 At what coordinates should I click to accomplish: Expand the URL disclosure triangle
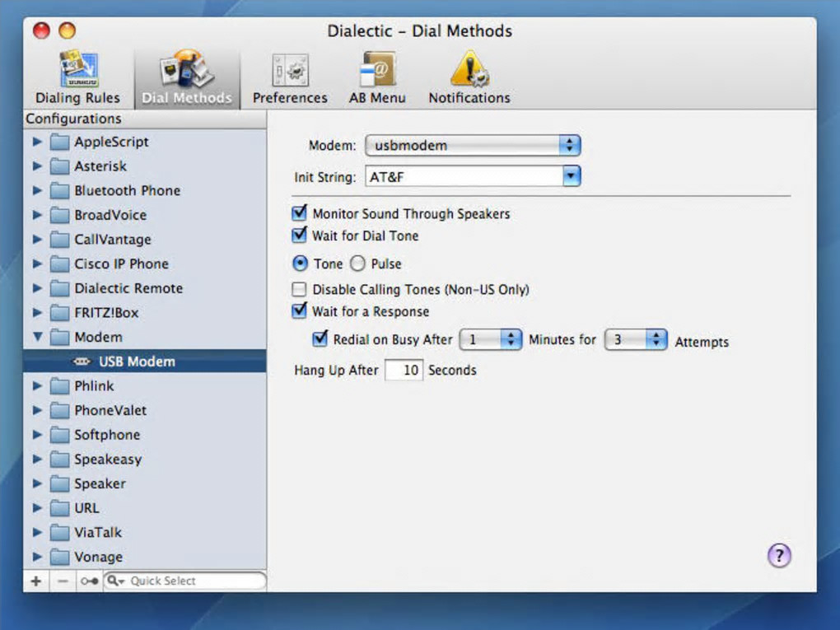(37, 507)
